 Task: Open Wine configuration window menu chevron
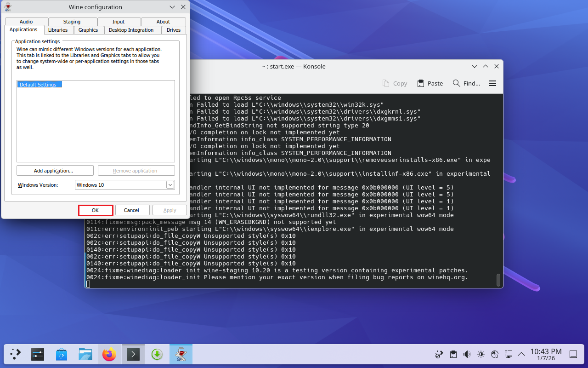(172, 7)
